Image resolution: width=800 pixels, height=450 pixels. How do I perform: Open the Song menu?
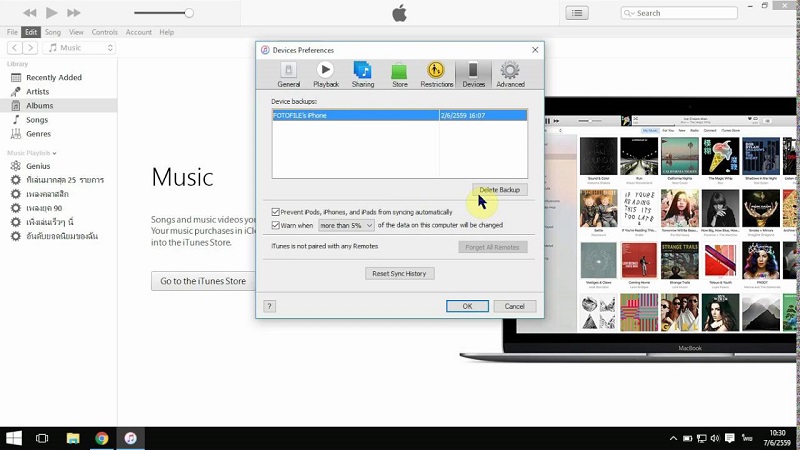[53, 32]
